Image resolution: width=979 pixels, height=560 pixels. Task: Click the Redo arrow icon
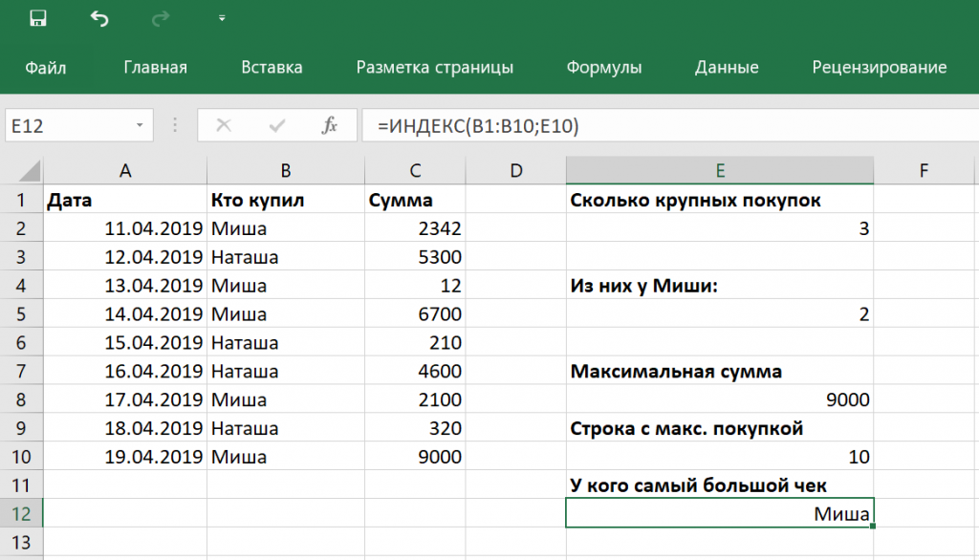point(160,16)
